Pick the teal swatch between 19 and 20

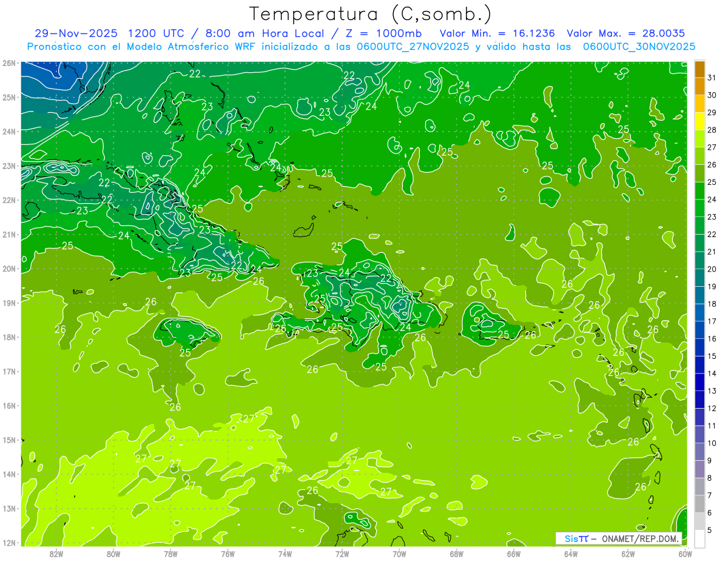[x=699, y=278]
